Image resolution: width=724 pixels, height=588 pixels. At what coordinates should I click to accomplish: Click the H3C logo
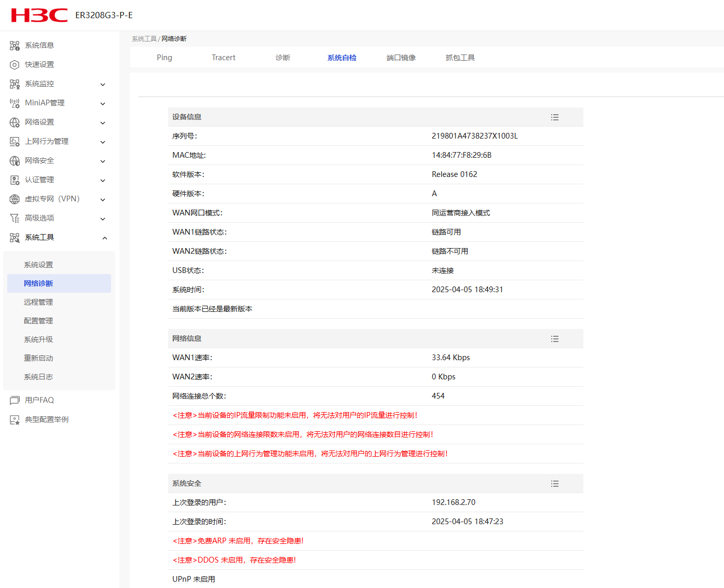[x=39, y=15]
